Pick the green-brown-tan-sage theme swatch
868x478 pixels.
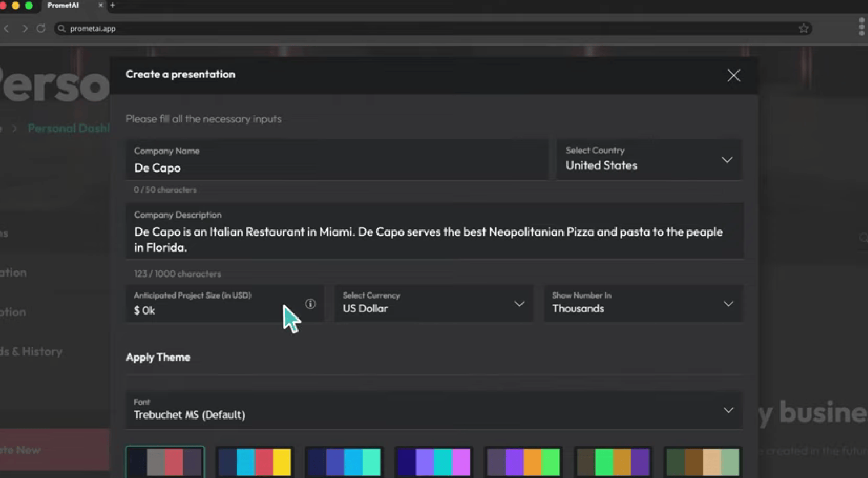click(703, 462)
